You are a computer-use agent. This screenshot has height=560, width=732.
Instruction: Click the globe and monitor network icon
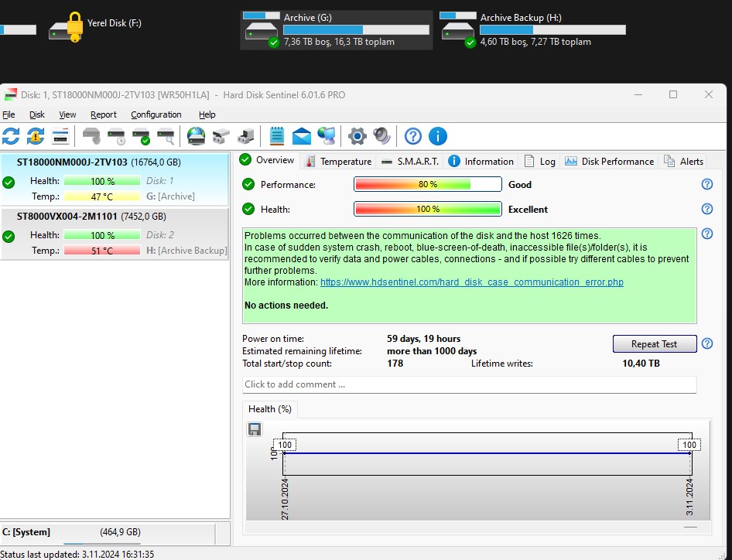point(327,136)
